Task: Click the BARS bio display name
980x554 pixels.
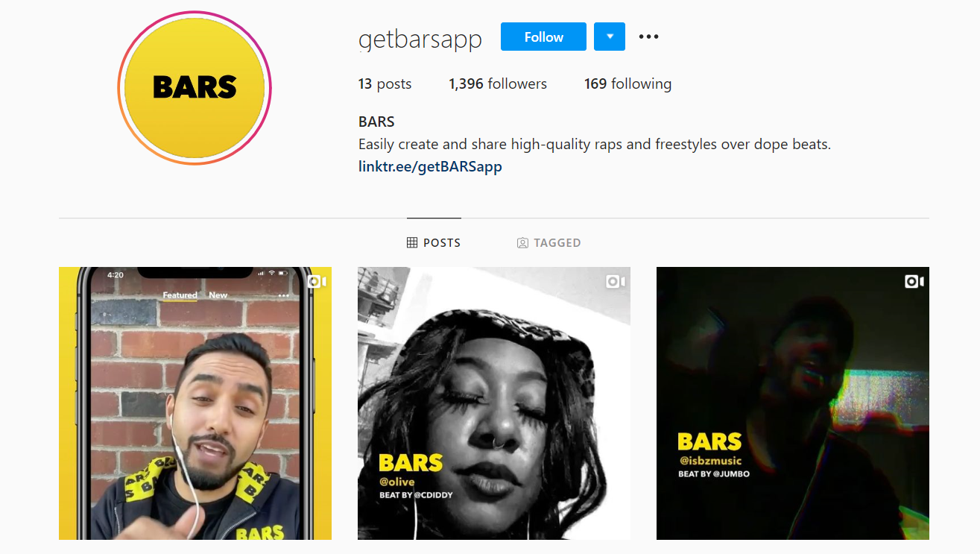Action: click(x=376, y=122)
